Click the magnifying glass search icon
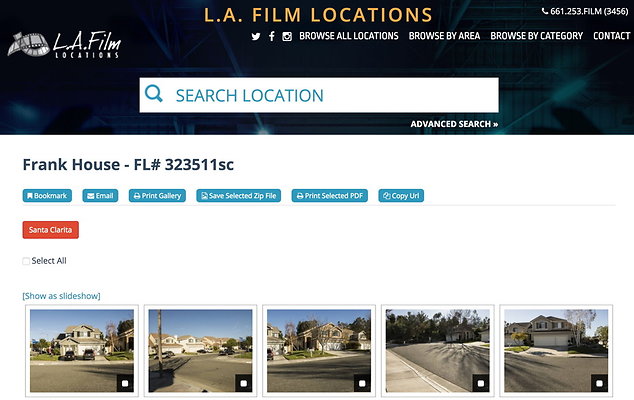Viewport: 634px width, 400px height. 154,95
